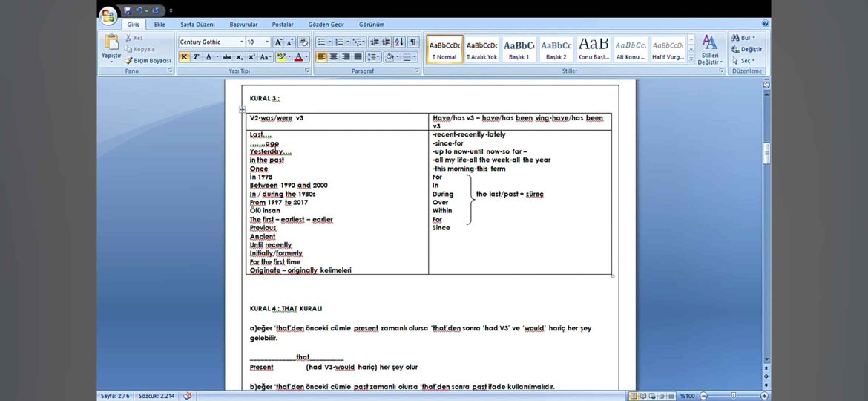Switch to Görünüm tab
Image resolution: width=868 pixels, height=401 pixels.
[372, 25]
